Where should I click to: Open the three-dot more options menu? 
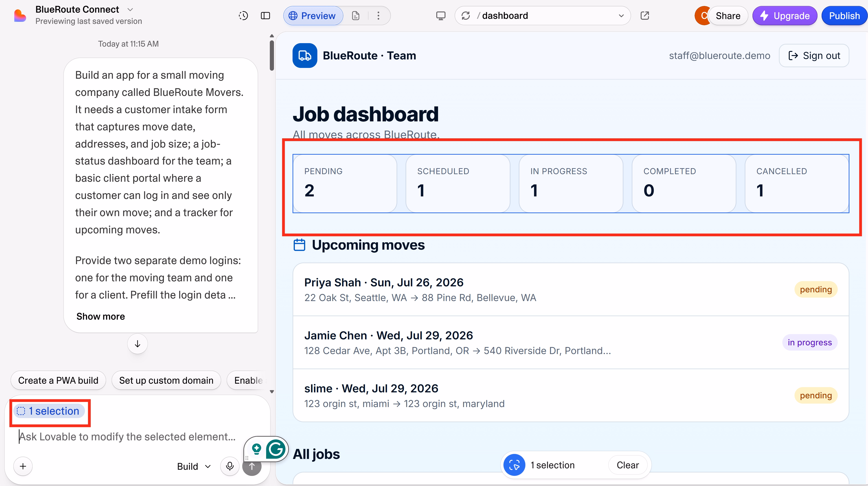[378, 16]
